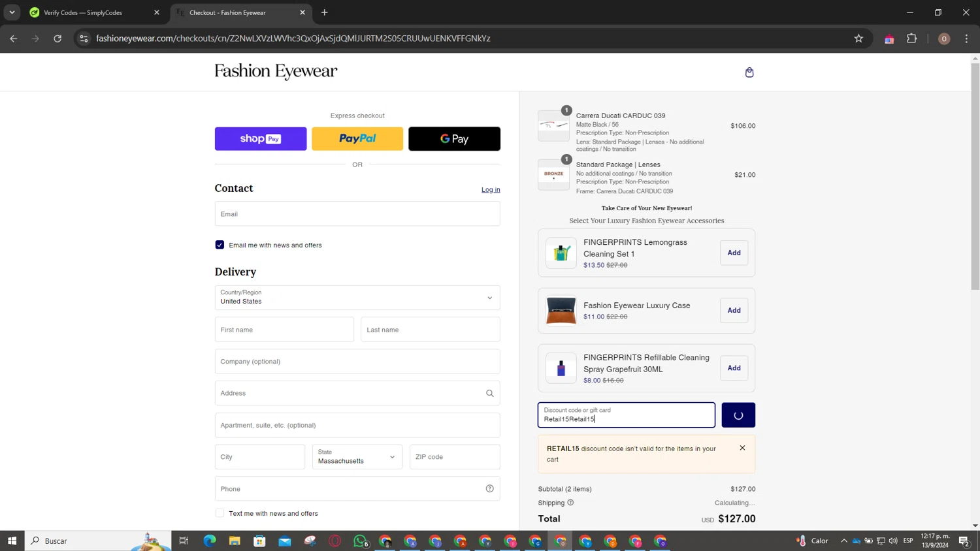The image size is (980, 551).
Task: Dismiss the RETAIL15 invalid code message
Action: pyautogui.click(x=742, y=448)
